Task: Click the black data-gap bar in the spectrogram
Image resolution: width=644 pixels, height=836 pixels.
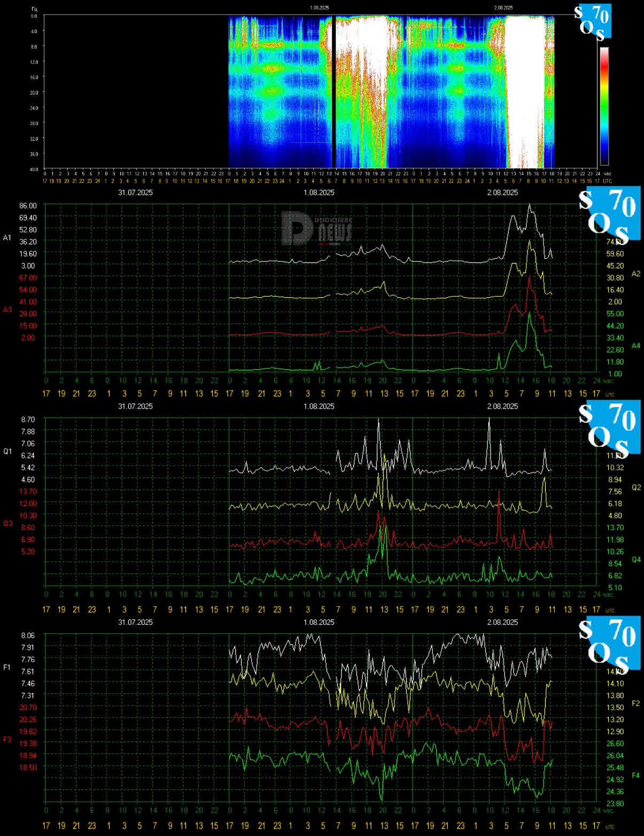Action: (333, 92)
